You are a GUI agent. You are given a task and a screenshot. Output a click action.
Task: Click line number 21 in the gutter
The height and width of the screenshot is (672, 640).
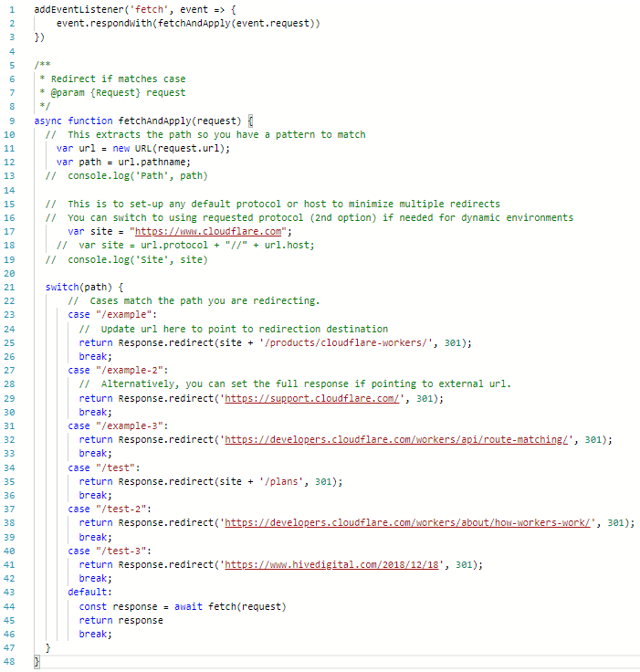click(9, 287)
